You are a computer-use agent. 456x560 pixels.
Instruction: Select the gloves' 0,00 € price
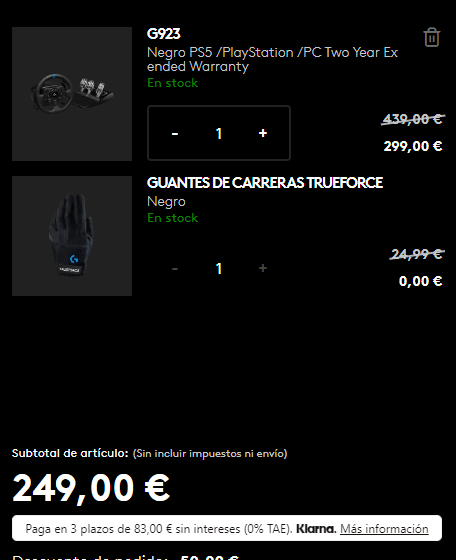[x=420, y=281]
